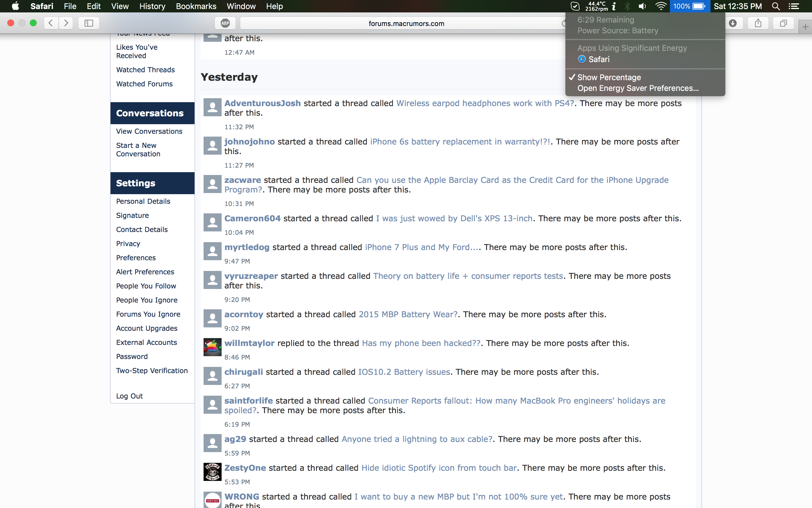Go forward in Safari
812x508 pixels.
pyautogui.click(x=66, y=23)
